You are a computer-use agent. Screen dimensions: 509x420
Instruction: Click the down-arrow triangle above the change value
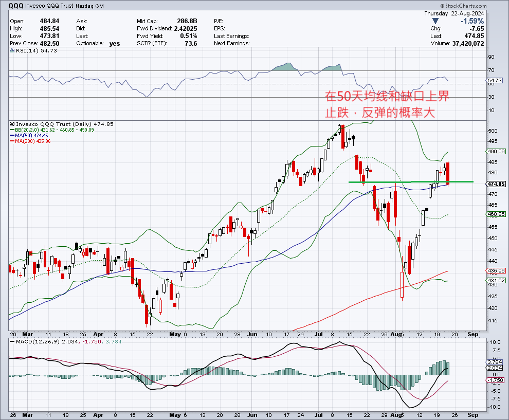[x=435, y=21]
